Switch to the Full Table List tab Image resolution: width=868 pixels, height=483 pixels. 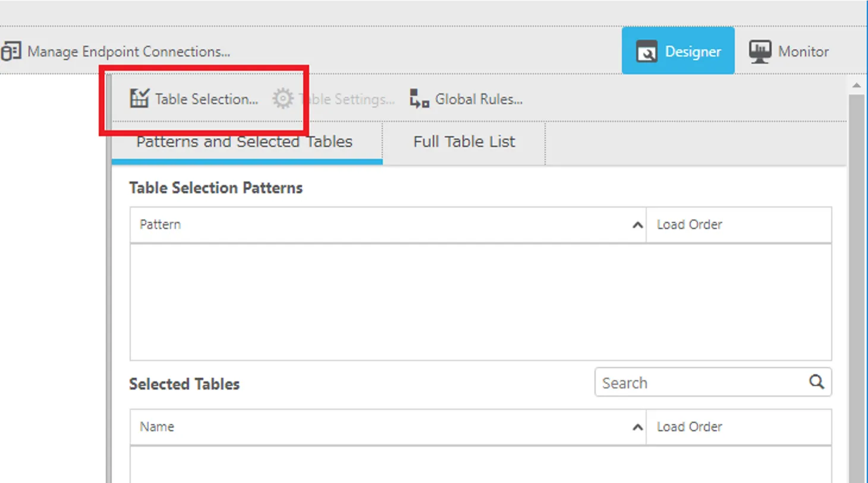(464, 142)
